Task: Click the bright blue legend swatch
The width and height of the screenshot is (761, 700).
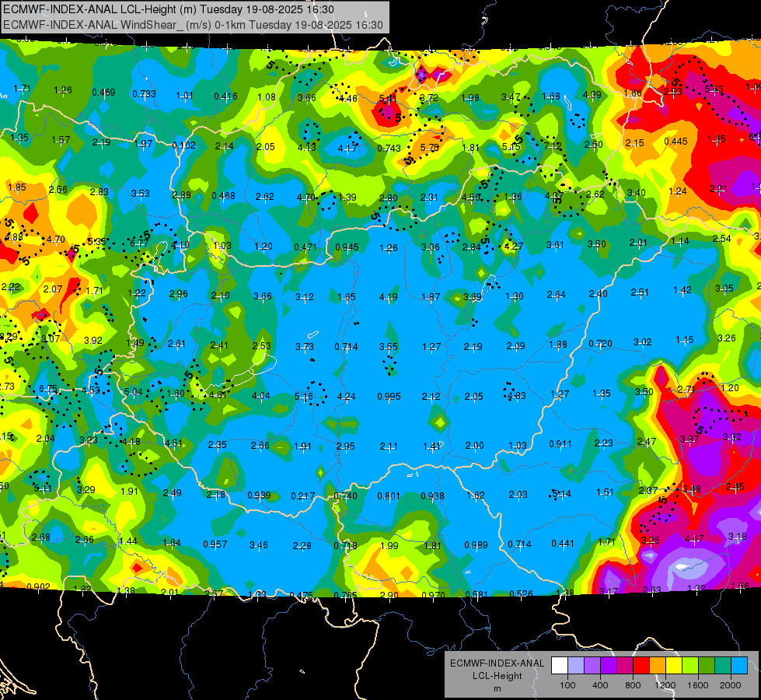Action: click(x=740, y=666)
